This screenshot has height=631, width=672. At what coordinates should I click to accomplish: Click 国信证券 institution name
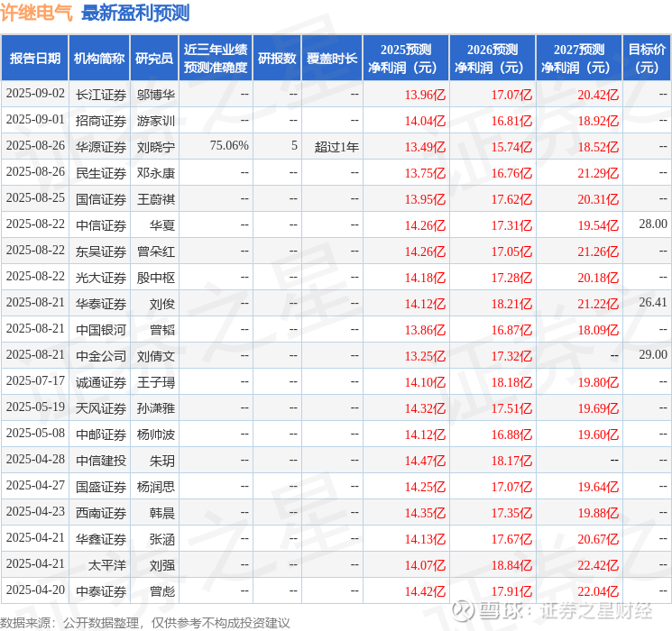pyautogui.click(x=101, y=199)
